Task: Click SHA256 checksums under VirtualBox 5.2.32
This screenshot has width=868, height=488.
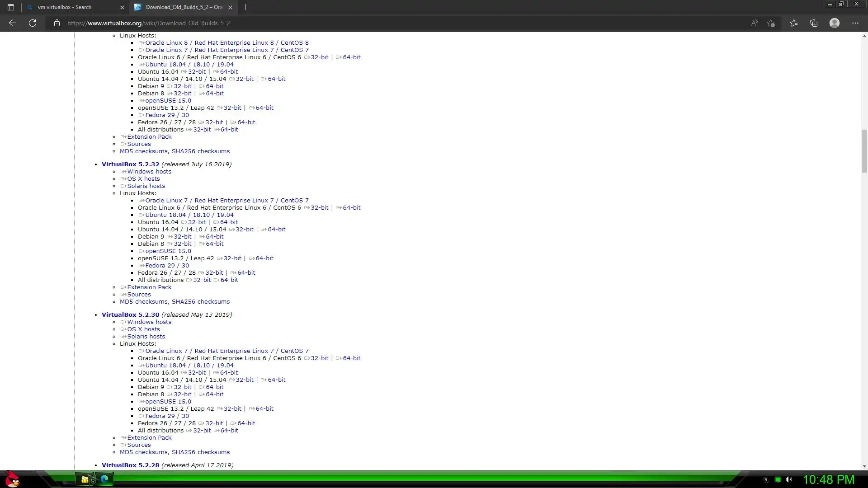Action: [x=201, y=302]
